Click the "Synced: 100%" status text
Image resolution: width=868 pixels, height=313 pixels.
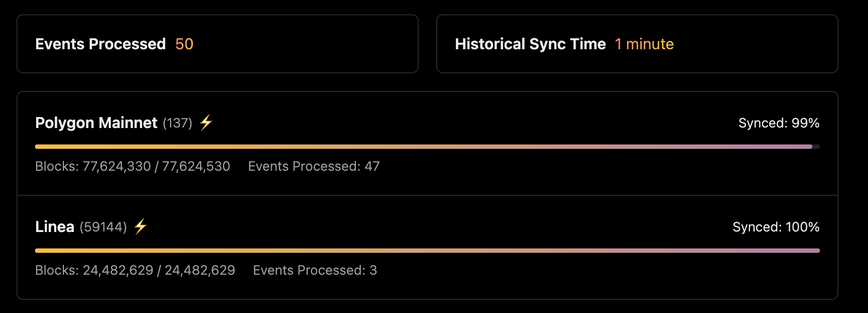pyautogui.click(x=776, y=227)
